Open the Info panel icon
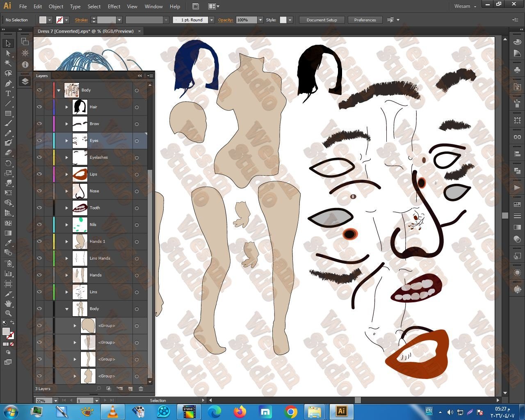Image resolution: width=525 pixels, height=420 pixels. (25, 65)
